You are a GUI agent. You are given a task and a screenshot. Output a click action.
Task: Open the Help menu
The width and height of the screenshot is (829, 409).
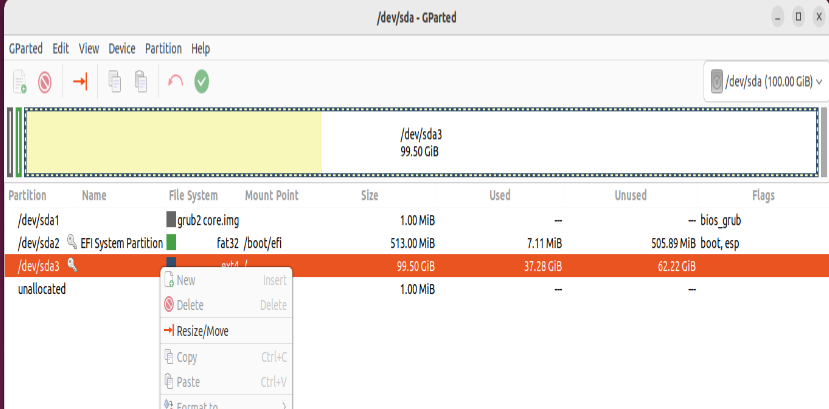coord(201,49)
